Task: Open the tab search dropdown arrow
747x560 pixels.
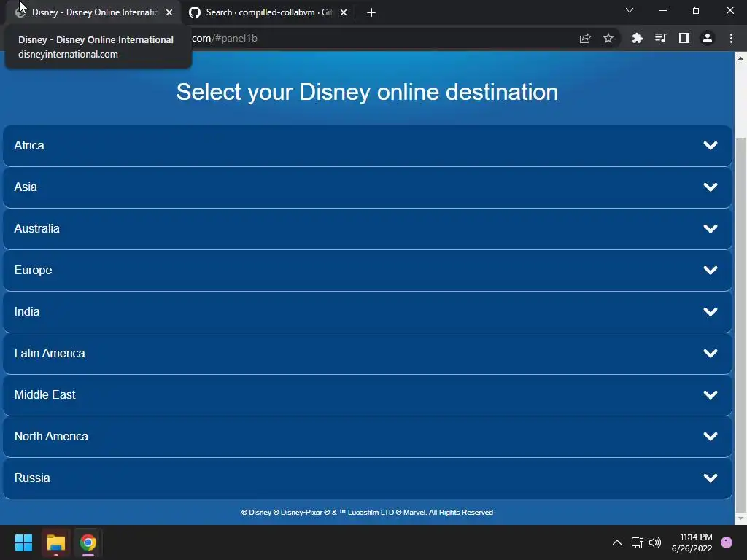Action: (630, 10)
